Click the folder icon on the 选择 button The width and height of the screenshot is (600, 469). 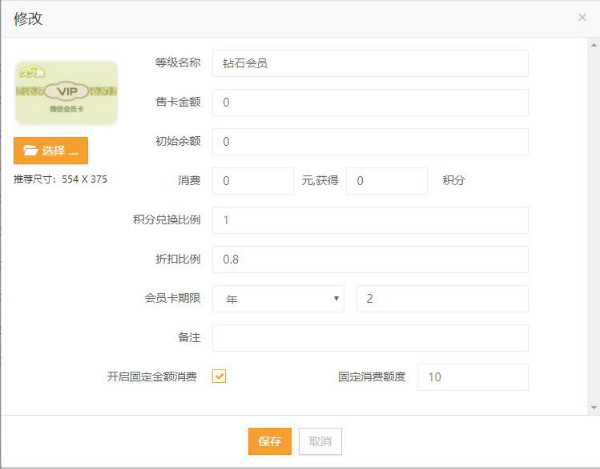tap(30, 151)
